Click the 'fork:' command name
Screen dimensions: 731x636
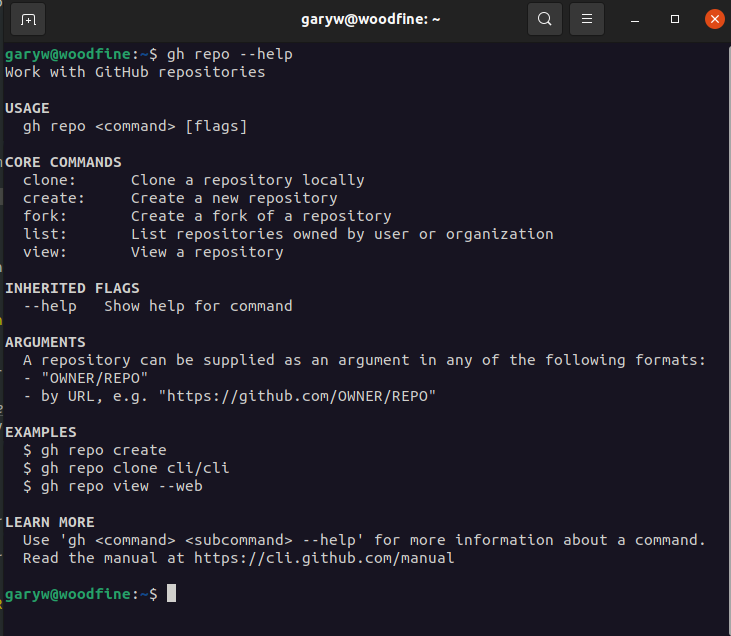[45, 216]
